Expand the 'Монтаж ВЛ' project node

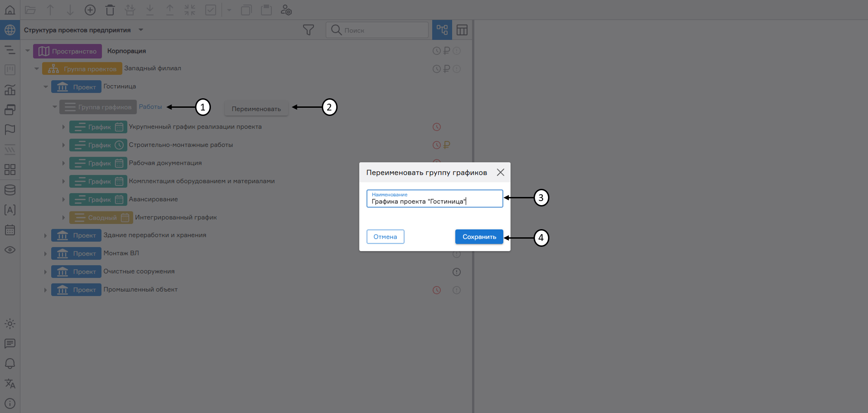click(45, 254)
